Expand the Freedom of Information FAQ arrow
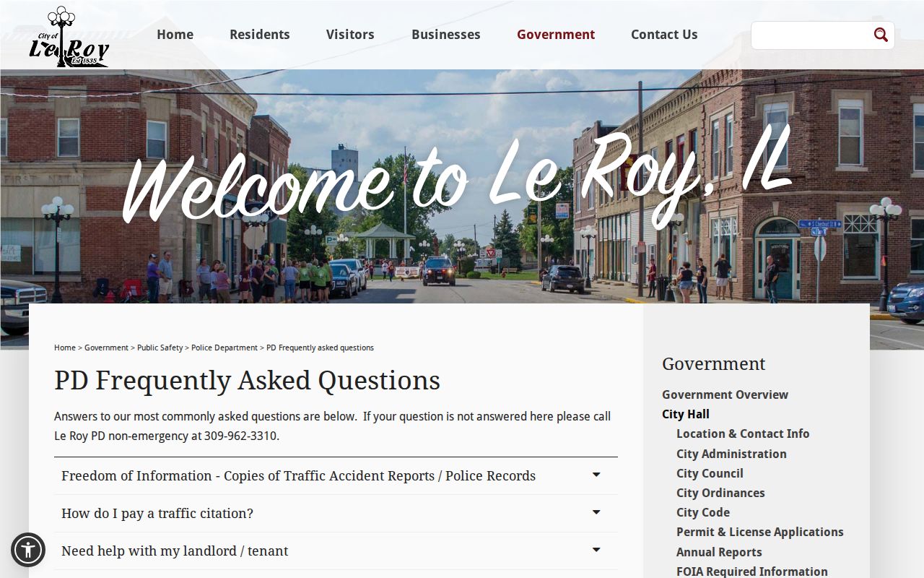The image size is (924, 578). [x=596, y=475]
